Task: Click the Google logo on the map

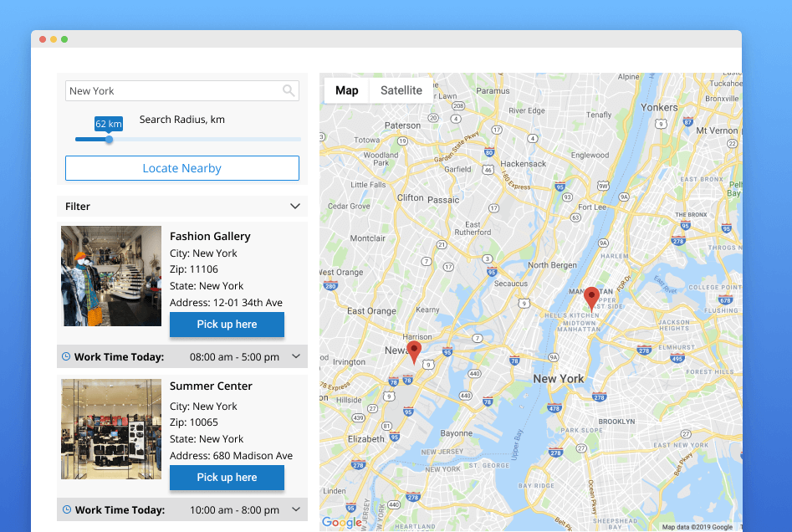Action: coord(341,523)
